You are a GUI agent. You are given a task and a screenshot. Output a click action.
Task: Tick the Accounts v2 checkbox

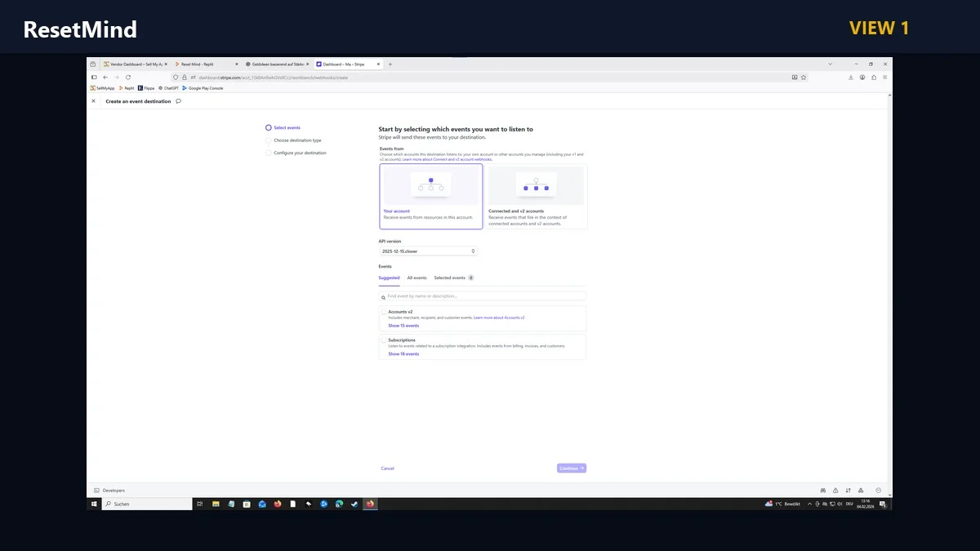pyautogui.click(x=384, y=312)
